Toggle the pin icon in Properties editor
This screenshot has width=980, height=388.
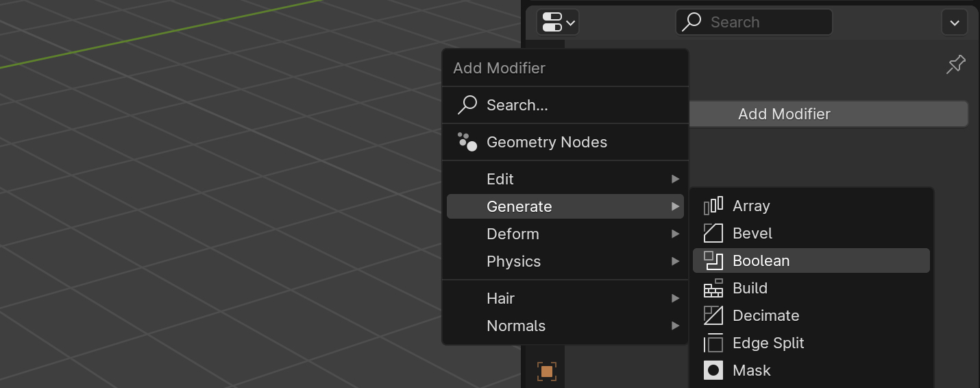[955, 65]
